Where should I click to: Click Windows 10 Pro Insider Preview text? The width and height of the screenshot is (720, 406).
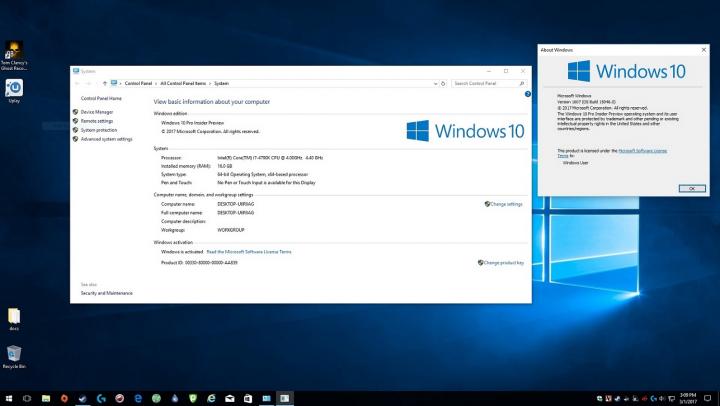(192, 123)
